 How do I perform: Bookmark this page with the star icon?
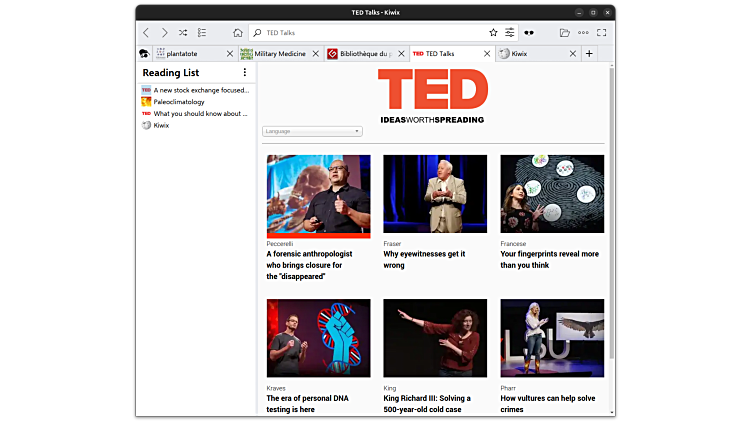click(x=493, y=32)
